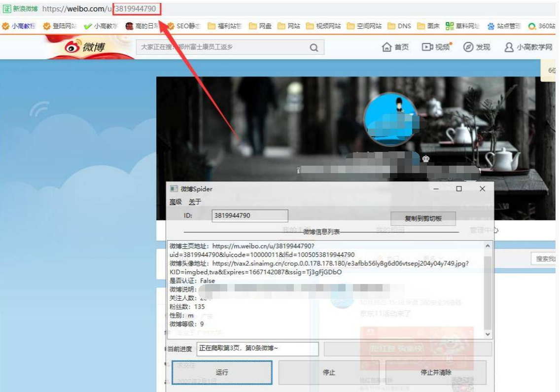
Task: Open the 360 bookmark
Action: point(542,26)
